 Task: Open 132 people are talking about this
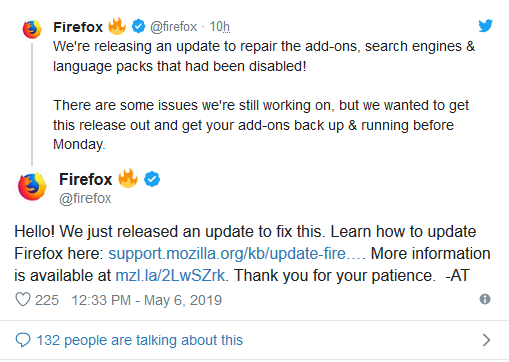[x=140, y=340]
